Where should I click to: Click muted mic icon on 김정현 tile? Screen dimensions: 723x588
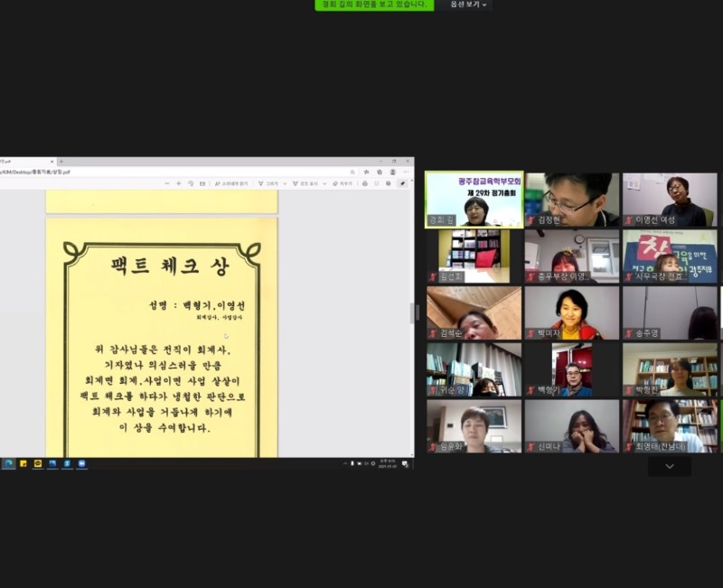[x=531, y=220]
